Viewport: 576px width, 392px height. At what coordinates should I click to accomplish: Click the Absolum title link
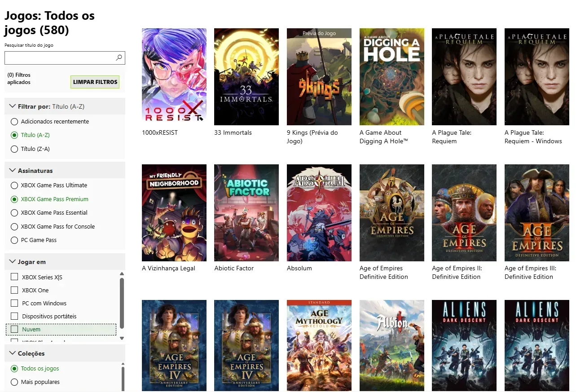coord(299,269)
